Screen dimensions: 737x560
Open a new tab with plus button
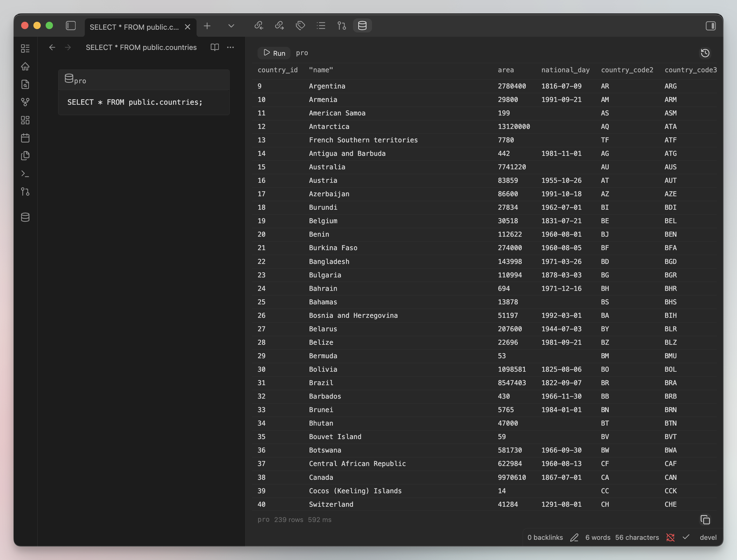point(207,26)
